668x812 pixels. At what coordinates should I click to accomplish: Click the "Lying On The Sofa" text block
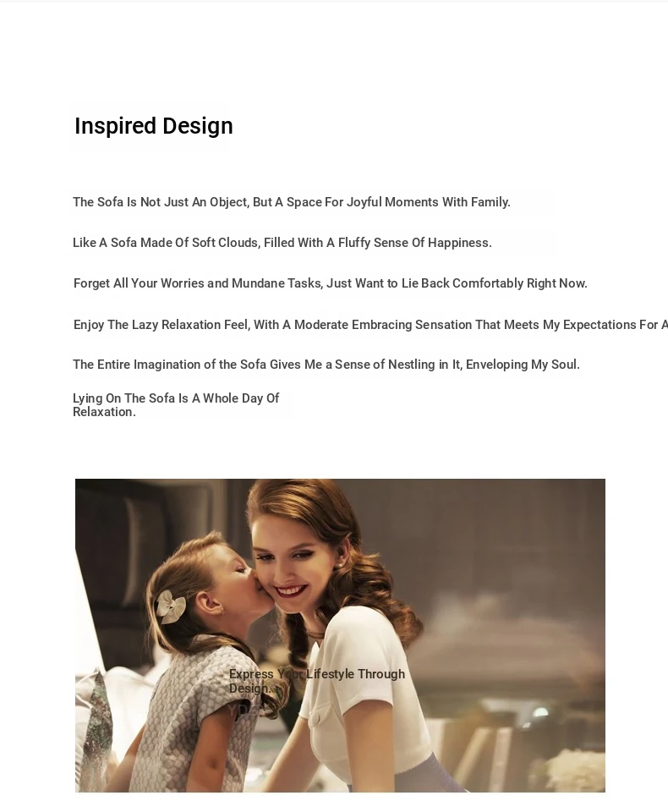click(175, 404)
